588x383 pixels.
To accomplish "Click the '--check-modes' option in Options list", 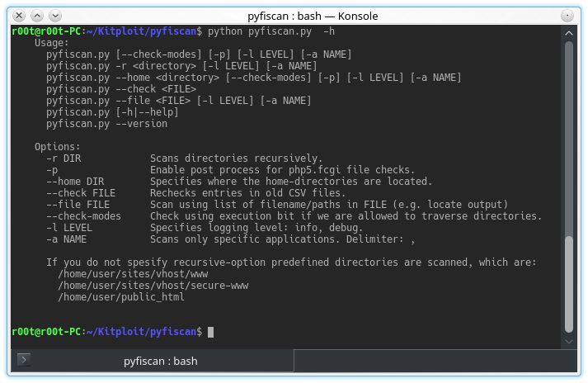I will point(83,216).
